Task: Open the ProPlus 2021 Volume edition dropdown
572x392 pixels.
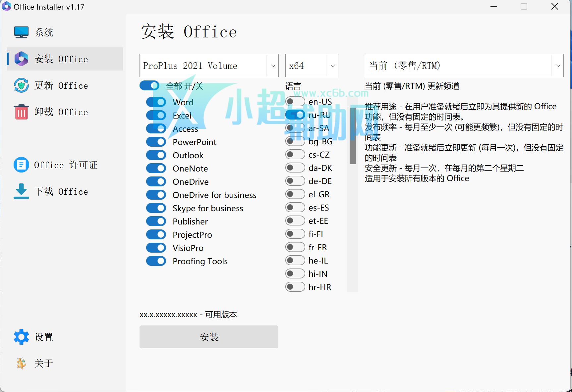Action: click(x=209, y=66)
